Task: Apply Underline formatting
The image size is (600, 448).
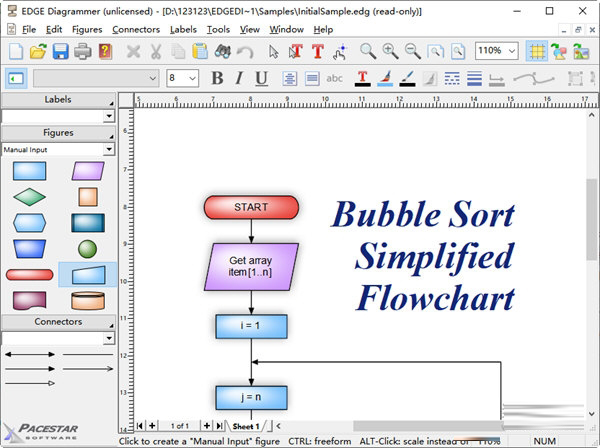Action: 261,78
